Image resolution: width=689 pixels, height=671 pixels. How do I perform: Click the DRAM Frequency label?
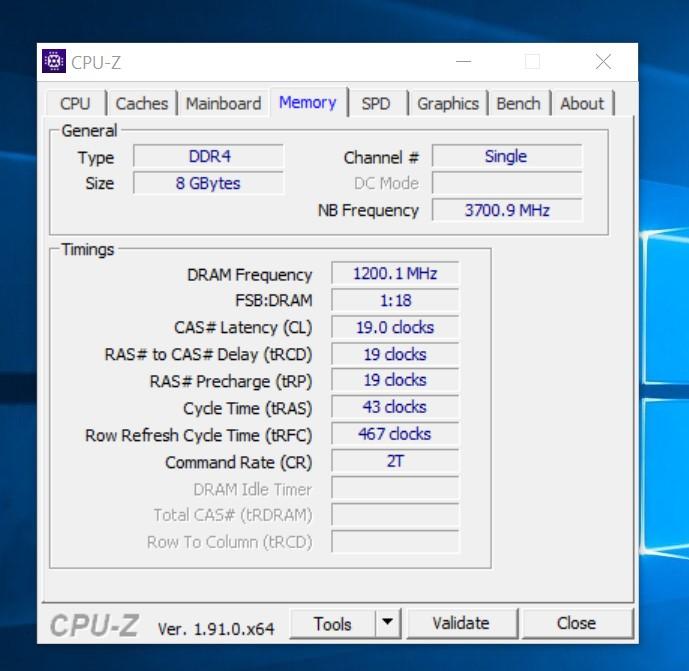click(250, 275)
